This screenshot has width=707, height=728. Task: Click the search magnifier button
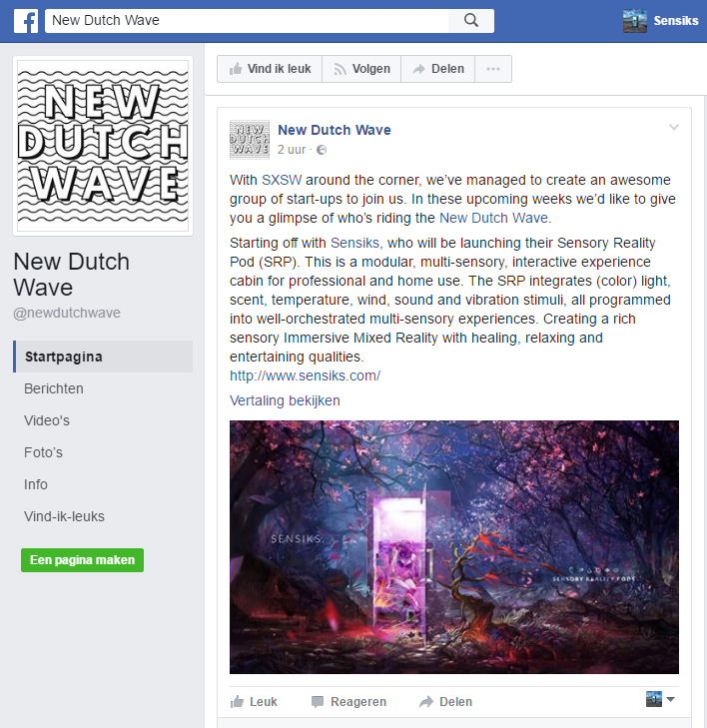[470, 20]
